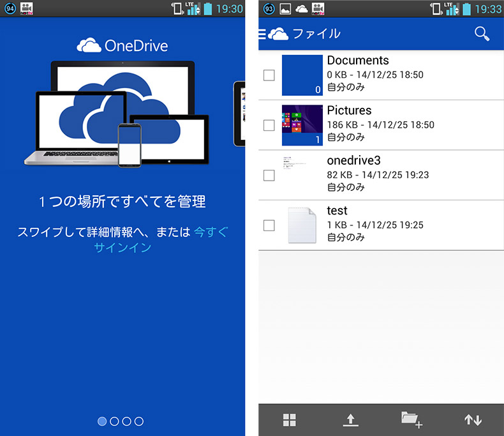Check the Documents folder checkbox

tap(269, 75)
